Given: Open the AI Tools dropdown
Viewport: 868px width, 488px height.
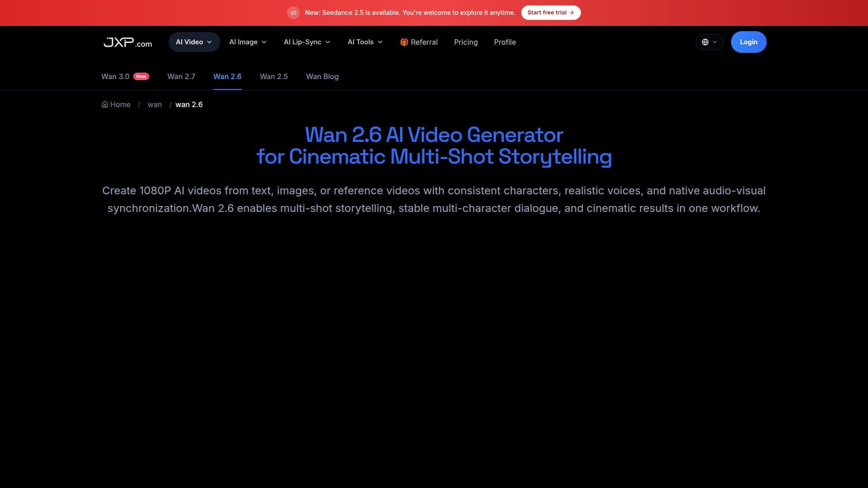Looking at the screenshot, I should (365, 42).
